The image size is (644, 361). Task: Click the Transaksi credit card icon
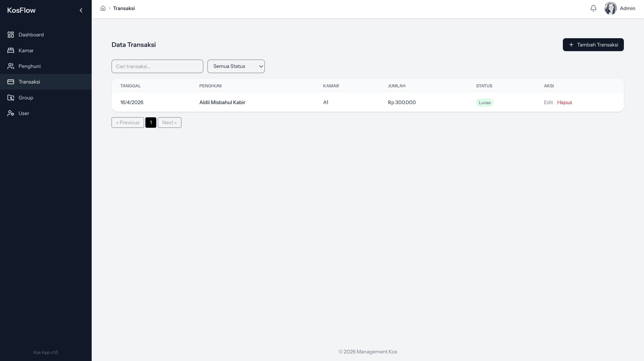(11, 82)
